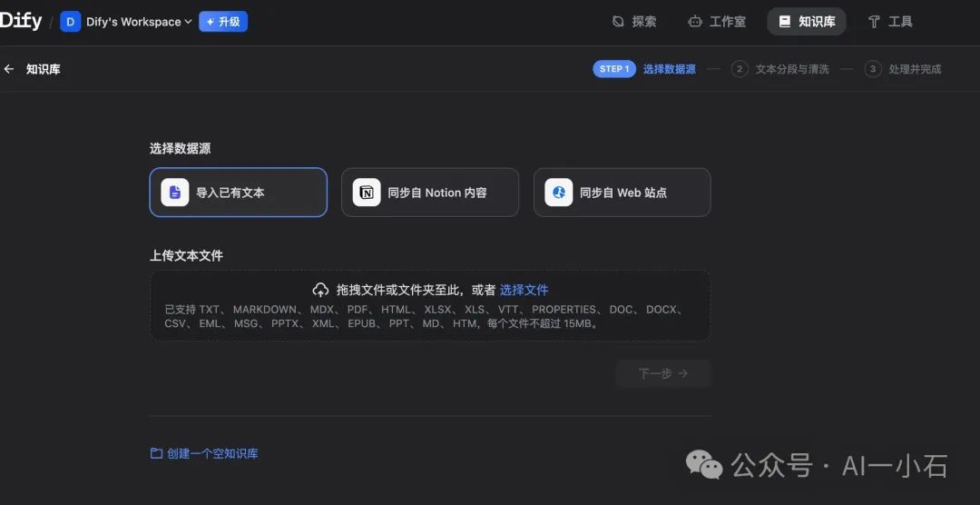
Task: Select 同步自 Notion 内容 data source
Action: tap(430, 193)
